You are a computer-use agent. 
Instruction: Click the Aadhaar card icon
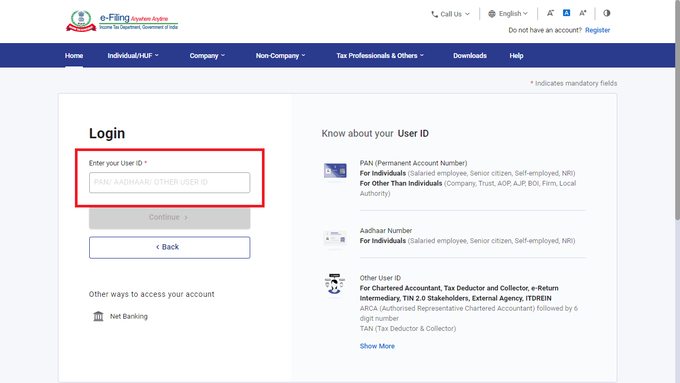335,238
